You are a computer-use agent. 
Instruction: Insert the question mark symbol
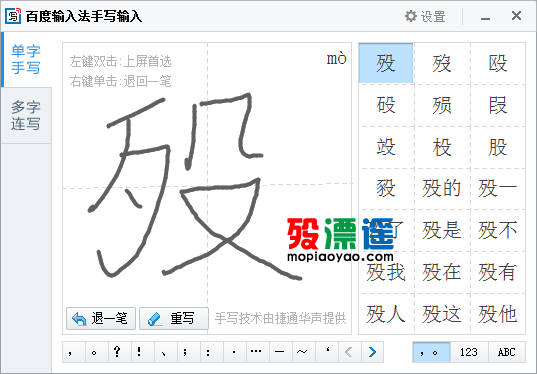(120, 352)
